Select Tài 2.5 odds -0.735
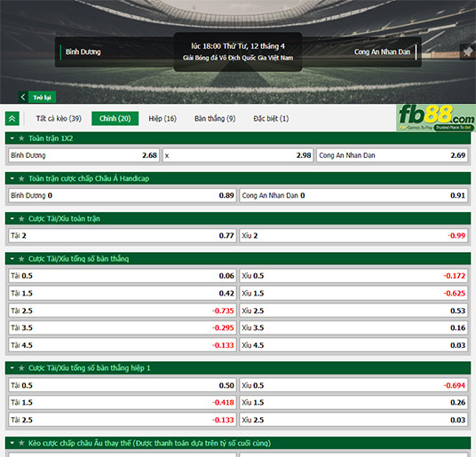 click(123, 311)
